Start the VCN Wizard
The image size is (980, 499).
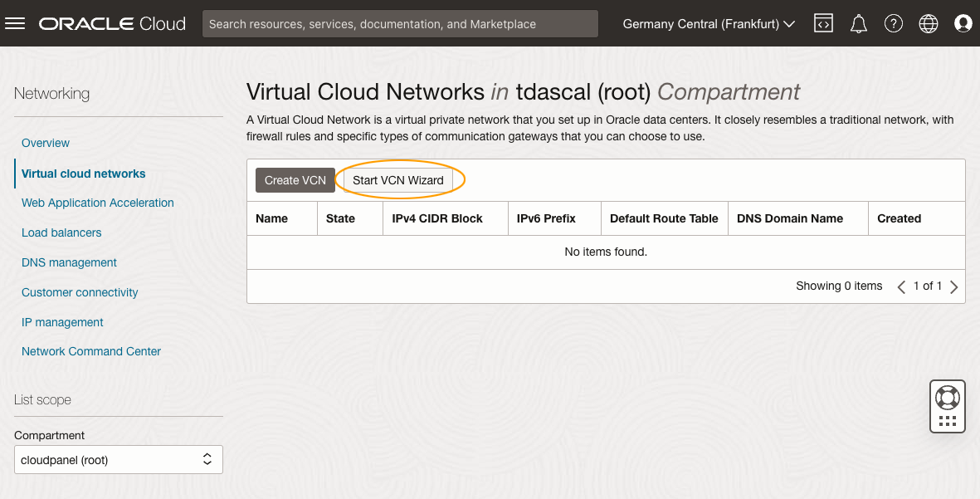(x=398, y=180)
